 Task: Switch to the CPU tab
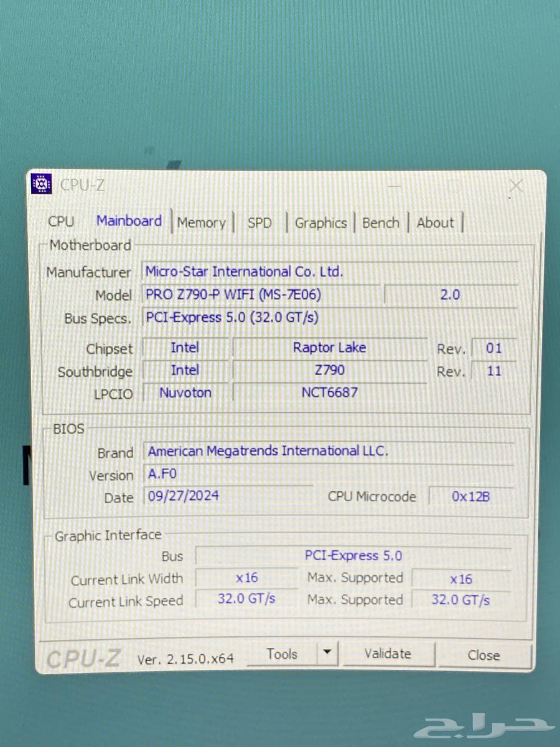click(60, 222)
